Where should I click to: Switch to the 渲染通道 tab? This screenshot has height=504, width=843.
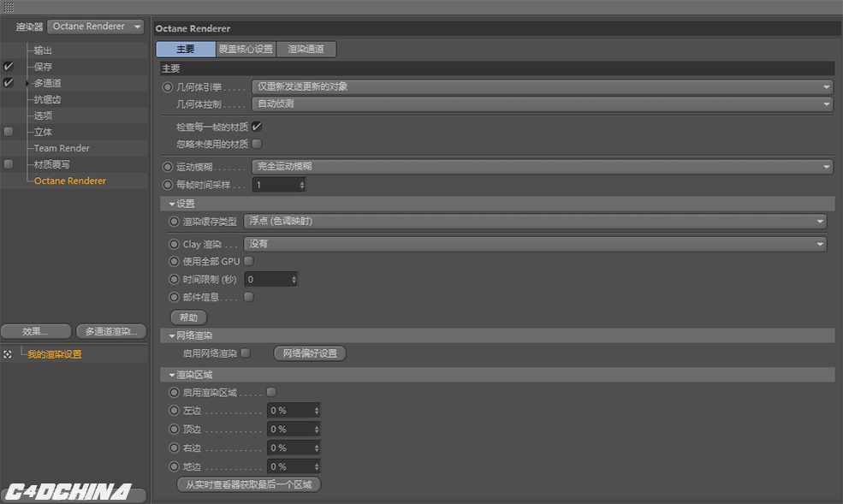pos(306,49)
